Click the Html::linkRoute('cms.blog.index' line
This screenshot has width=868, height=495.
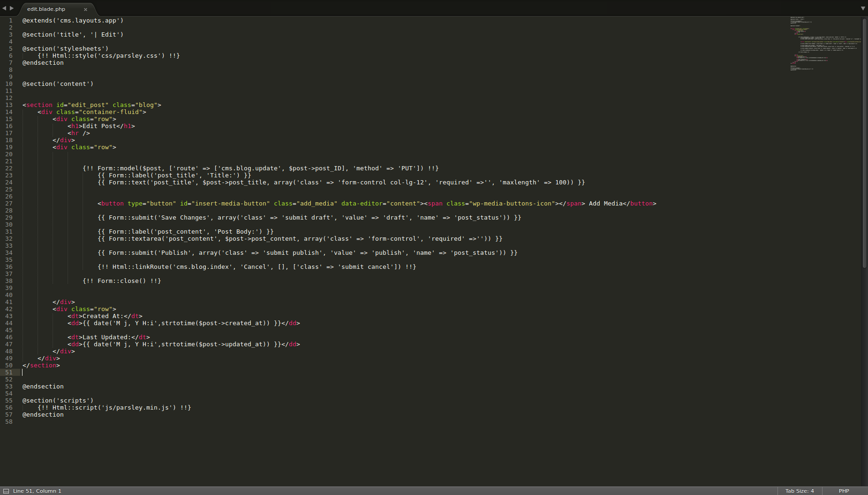coord(257,267)
